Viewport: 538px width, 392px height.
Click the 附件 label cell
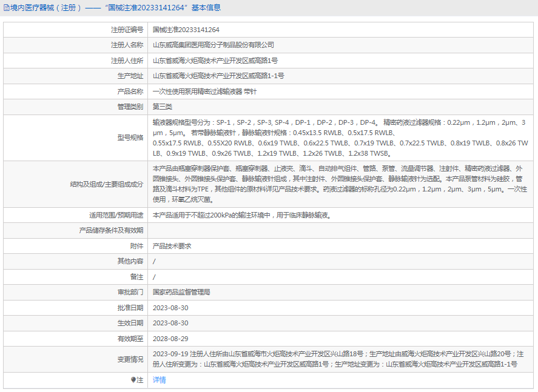point(76,246)
